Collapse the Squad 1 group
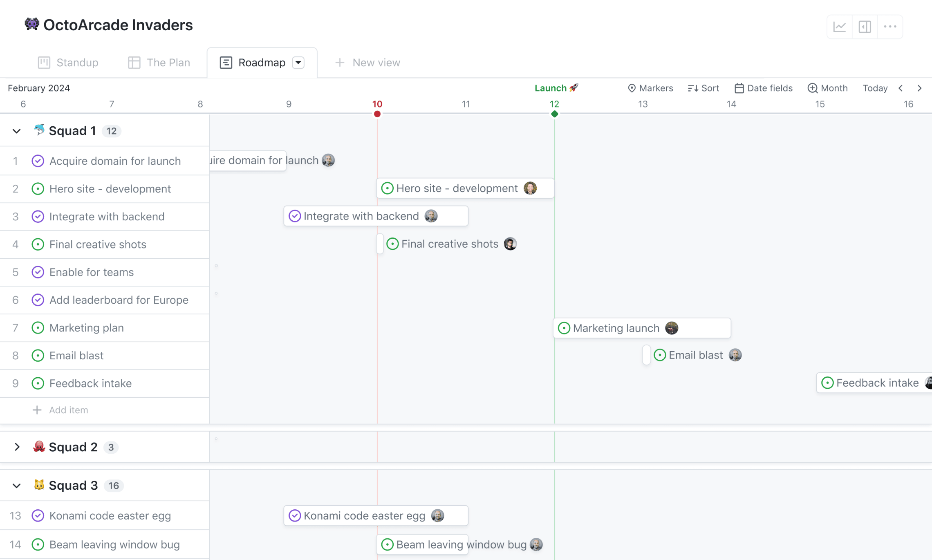The image size is (932, 560). click(x=16, y=131)
